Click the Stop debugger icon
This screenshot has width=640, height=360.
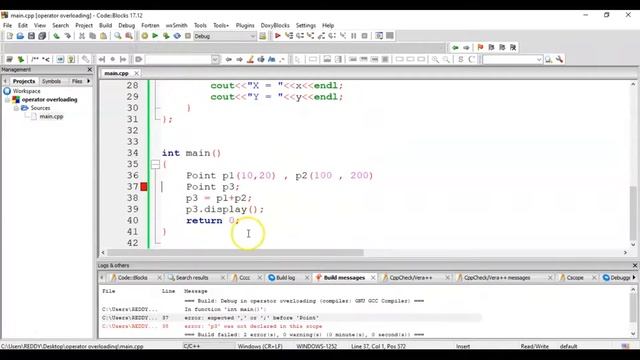click(365, 36)
